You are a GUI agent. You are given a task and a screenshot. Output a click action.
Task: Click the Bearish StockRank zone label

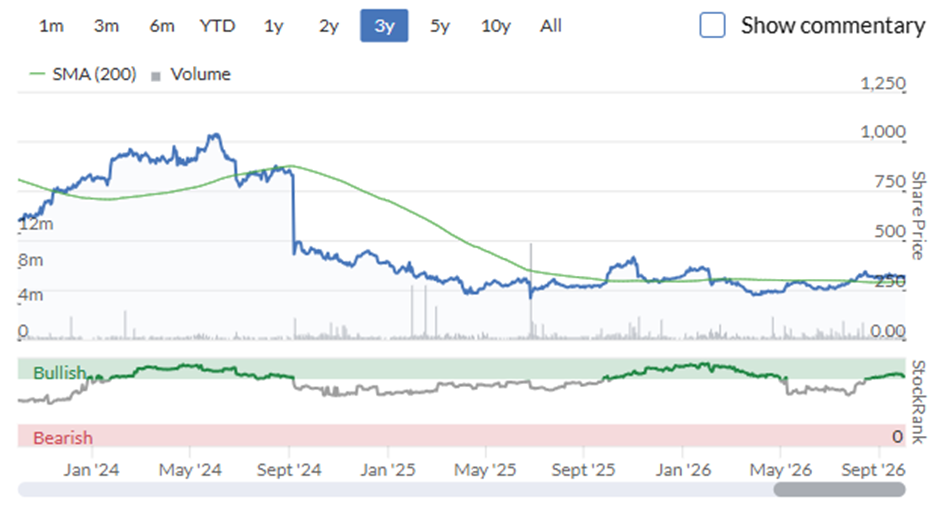click(x=62, y=438)
